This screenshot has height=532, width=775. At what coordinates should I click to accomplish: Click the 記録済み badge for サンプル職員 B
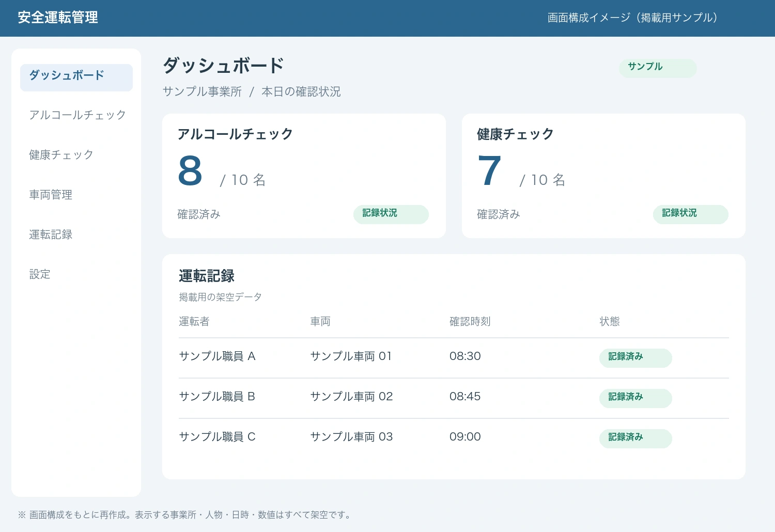[x=636, y=398]
